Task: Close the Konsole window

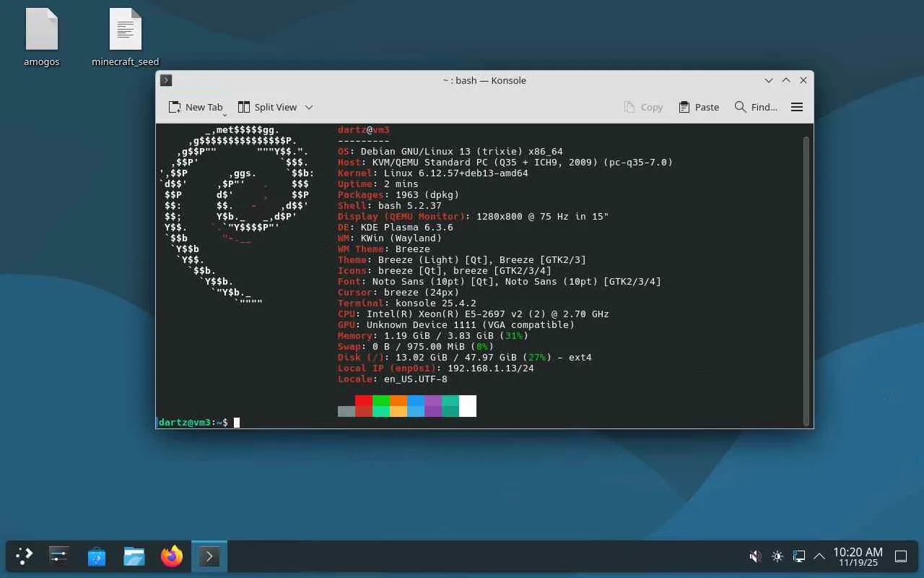Action: pyautogui.click(x=803, y=80)
